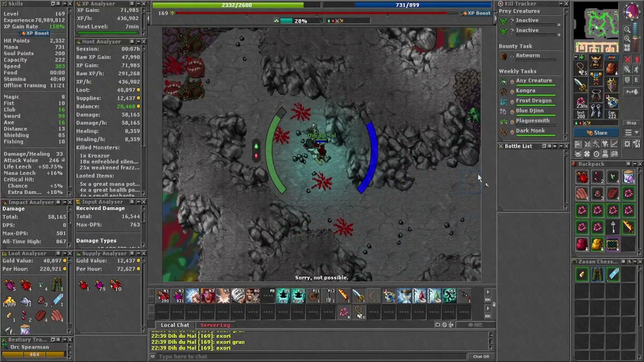Click the helmet equipment slot
The width and height of the screenshot is (644, 362).
(596, 62)
